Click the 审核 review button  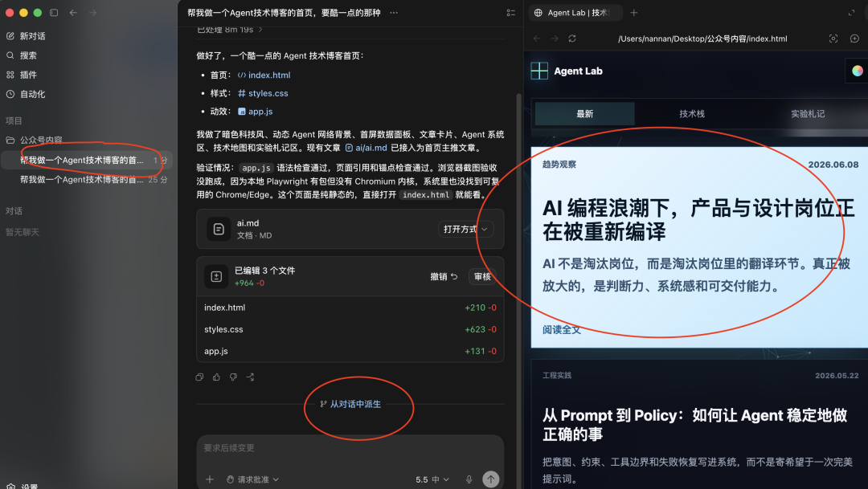coord(482,276)
